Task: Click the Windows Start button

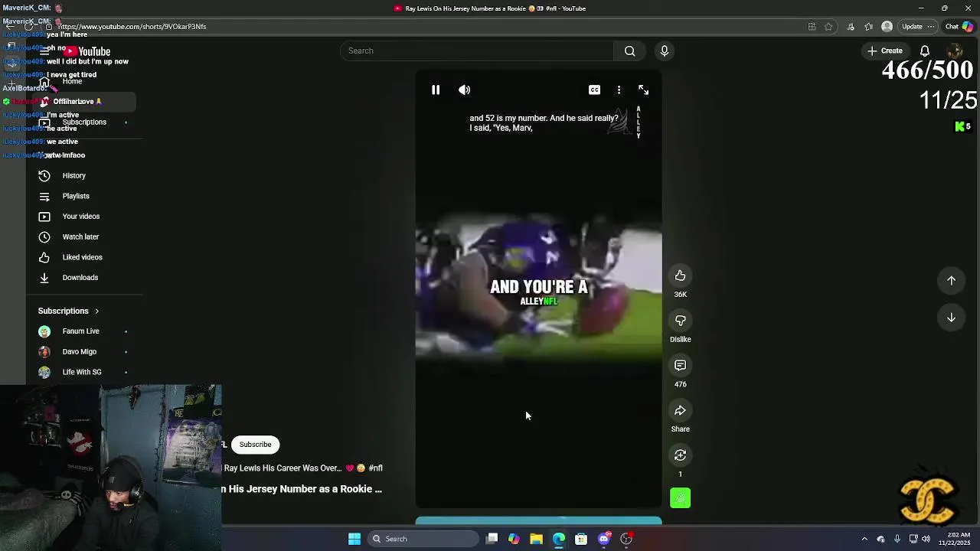Action: click(354, 539)
